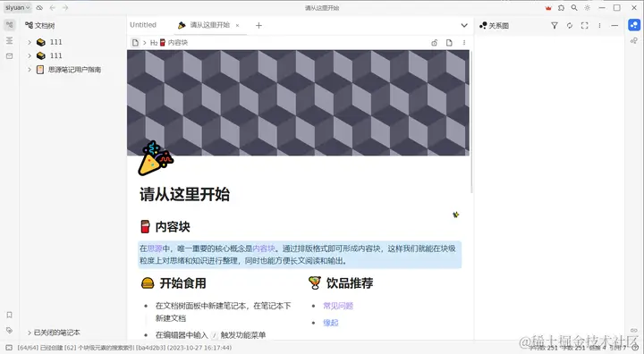The image size is (644, 354).
Task: Click the backlinks icon at right dock bottom
Action: point(634,330)
